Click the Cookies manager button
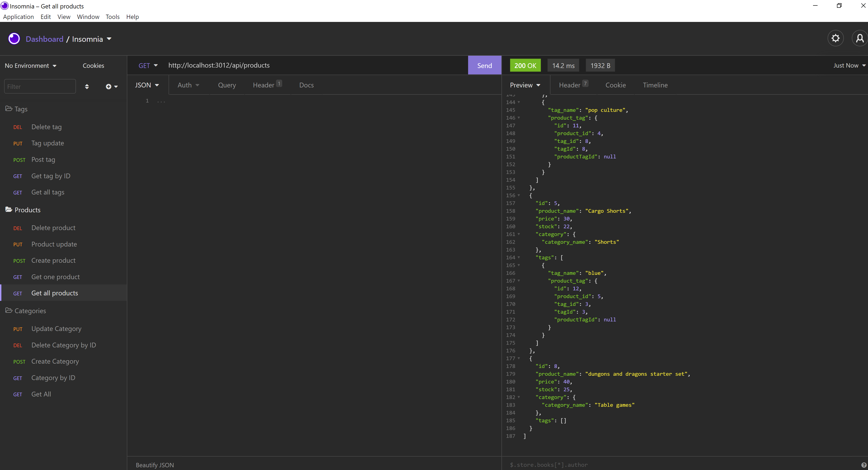 point(93,65)
